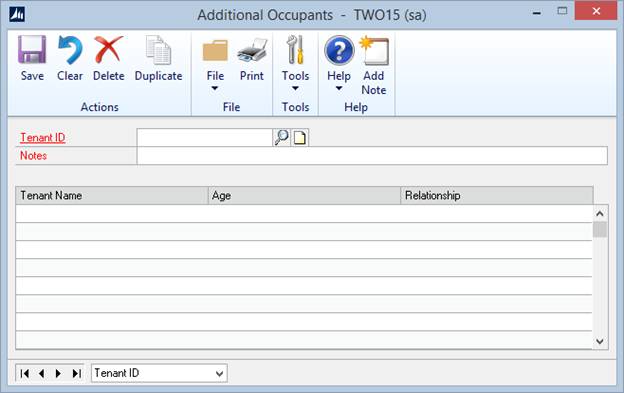Click the blue Help question mark icon
This screenshot has width=624, height=393.
point(339,51)
